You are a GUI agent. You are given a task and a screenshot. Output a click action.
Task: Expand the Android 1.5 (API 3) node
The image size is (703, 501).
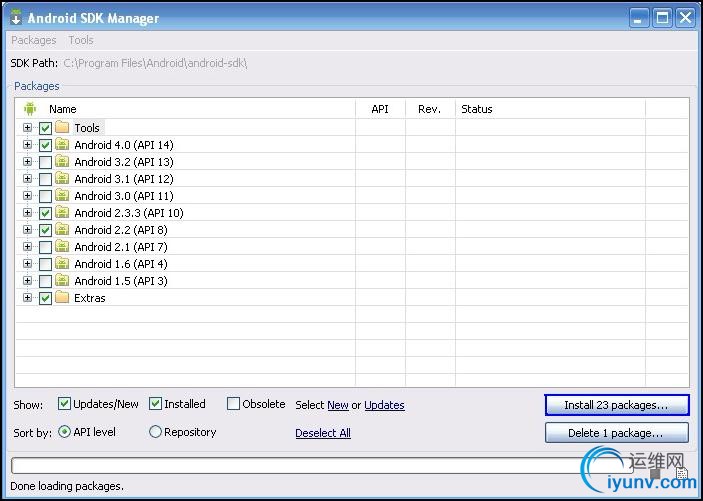tap(27, 281)
